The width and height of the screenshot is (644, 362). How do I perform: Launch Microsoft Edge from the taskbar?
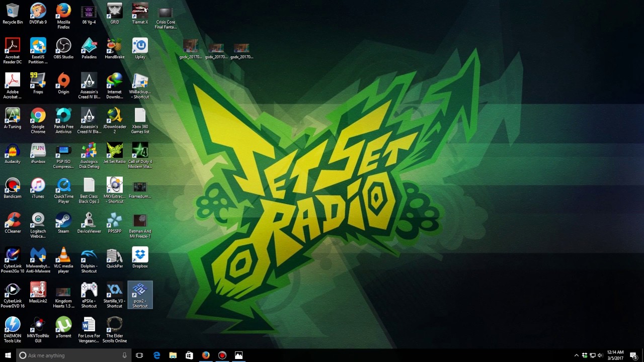(x=156, y=355)
